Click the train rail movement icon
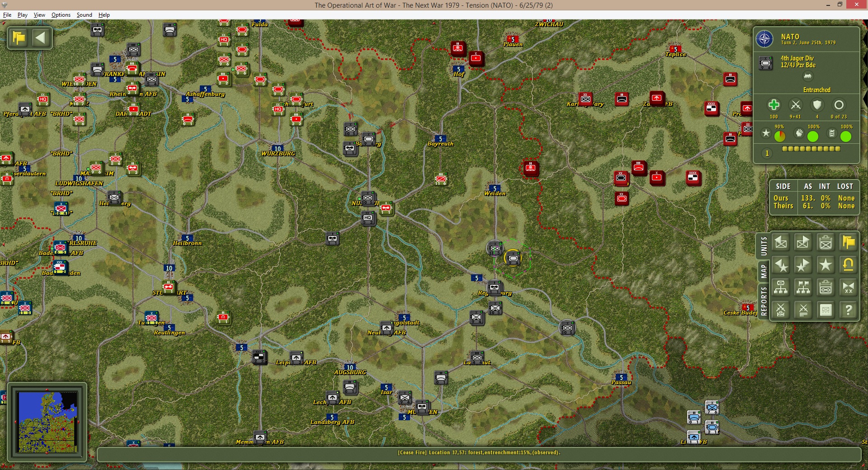The width and height of the screenshot is (868, 470). [x=807, y=76]
